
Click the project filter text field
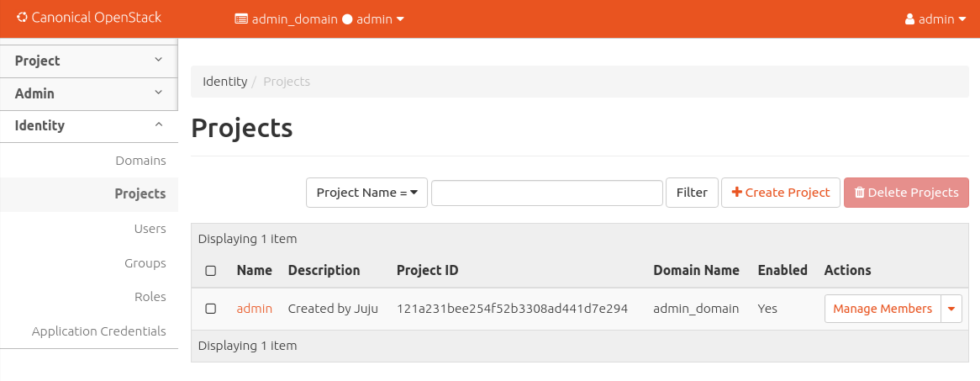click(x=546, y=193)
